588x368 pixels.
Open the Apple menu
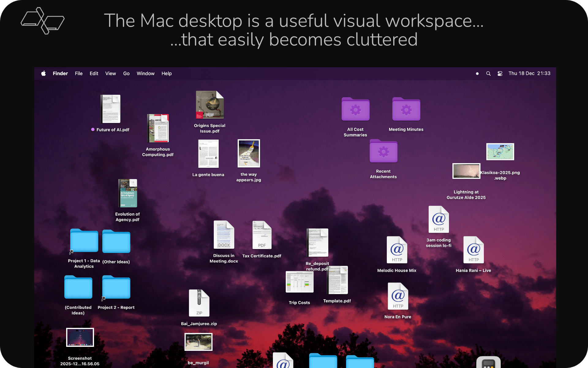[x=43, y=74]
